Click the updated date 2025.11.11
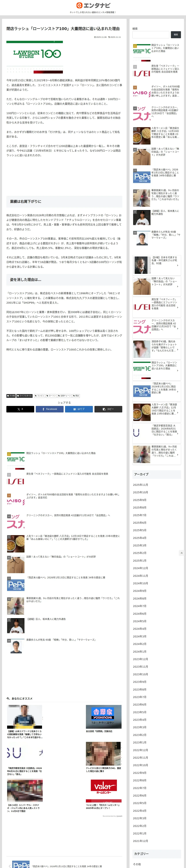Screen dimensions: 186x868 click(x=114, y=37)
